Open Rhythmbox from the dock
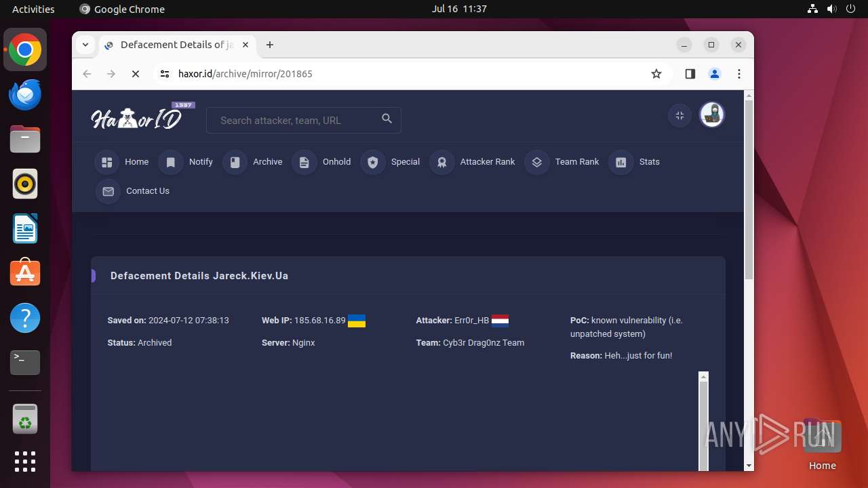This screenshot has width=868, height=488. click(x=25, y=184)
